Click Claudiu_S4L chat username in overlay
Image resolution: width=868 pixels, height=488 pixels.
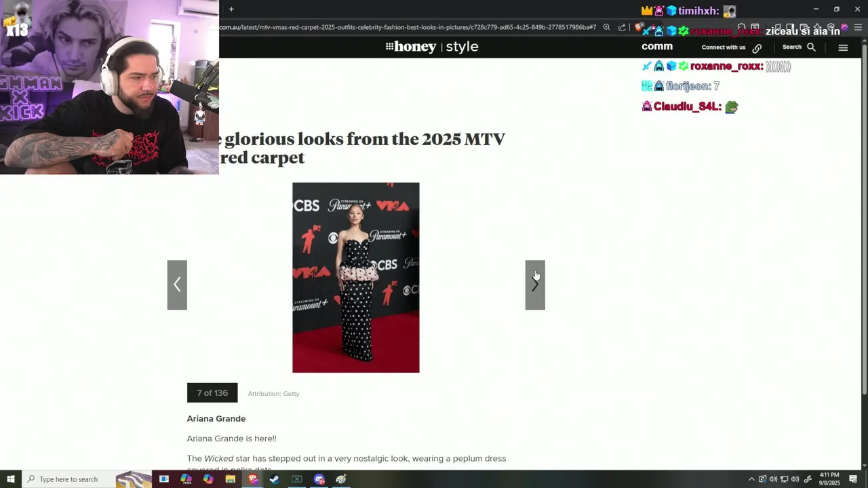point(687,106)
